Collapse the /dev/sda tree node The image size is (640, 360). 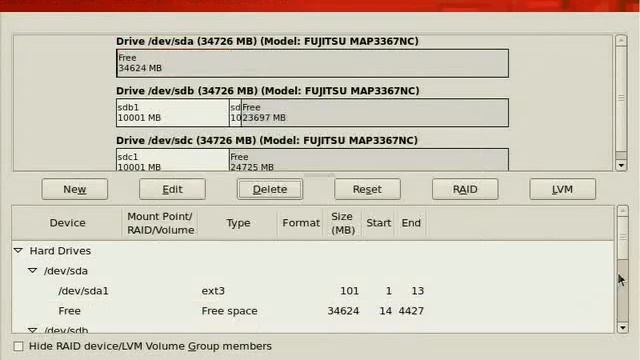(x=33, y=270)
